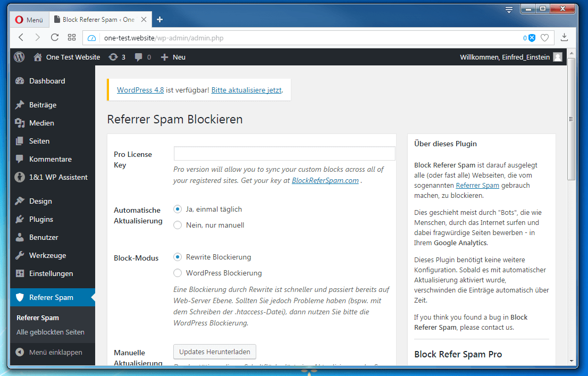The width and height of the screenshot is (588, 376).
Task: Open 1&1 WP Assistent menu item
Action: [x=53, y=177]
